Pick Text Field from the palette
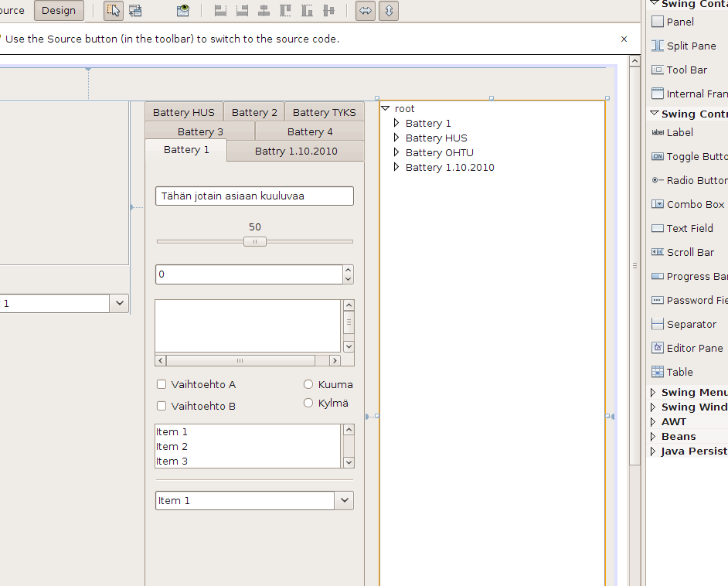The height and width of the screenshot is (586, 728). 682,229
